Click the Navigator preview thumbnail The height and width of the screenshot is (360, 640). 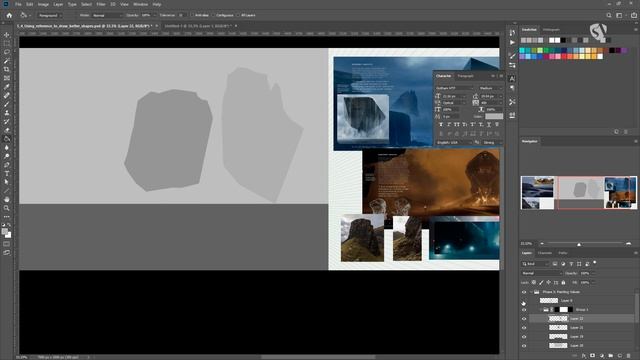coord(579,193)
